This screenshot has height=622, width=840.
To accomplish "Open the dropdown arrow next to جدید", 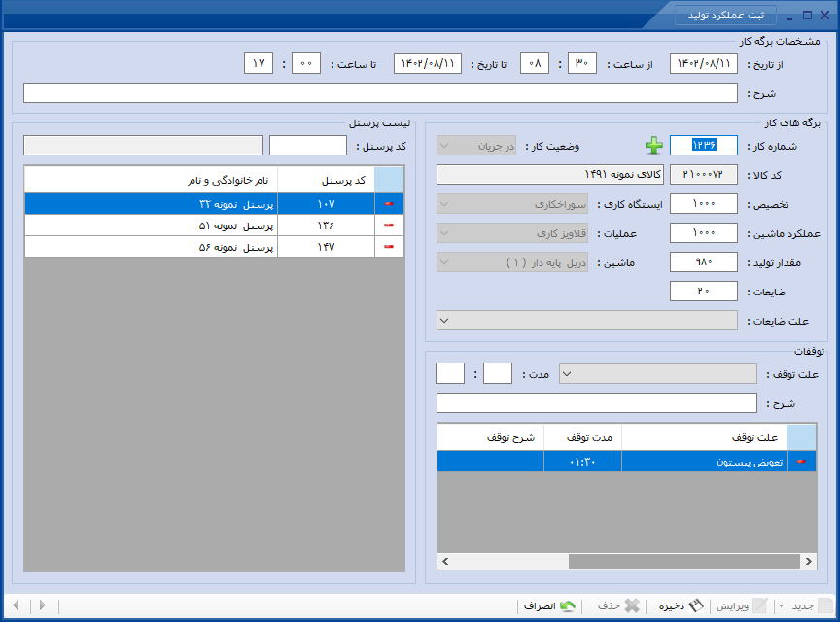I will 781,606.
